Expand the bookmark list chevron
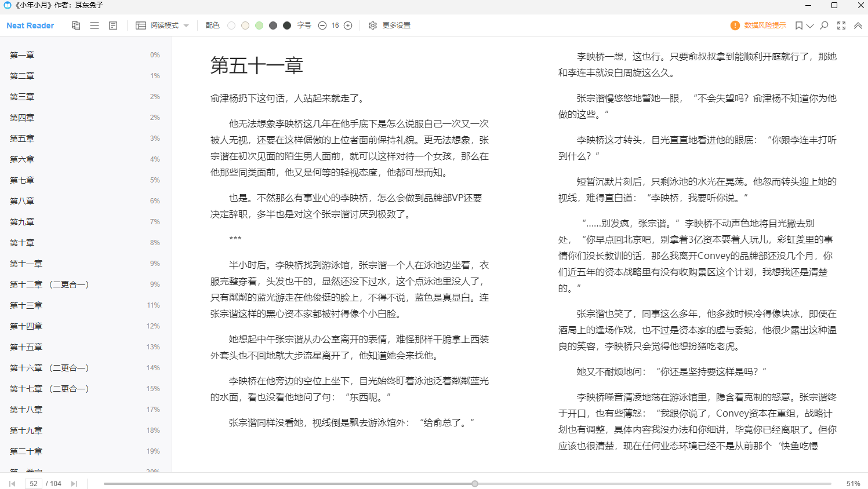 (x=810, y=25)
